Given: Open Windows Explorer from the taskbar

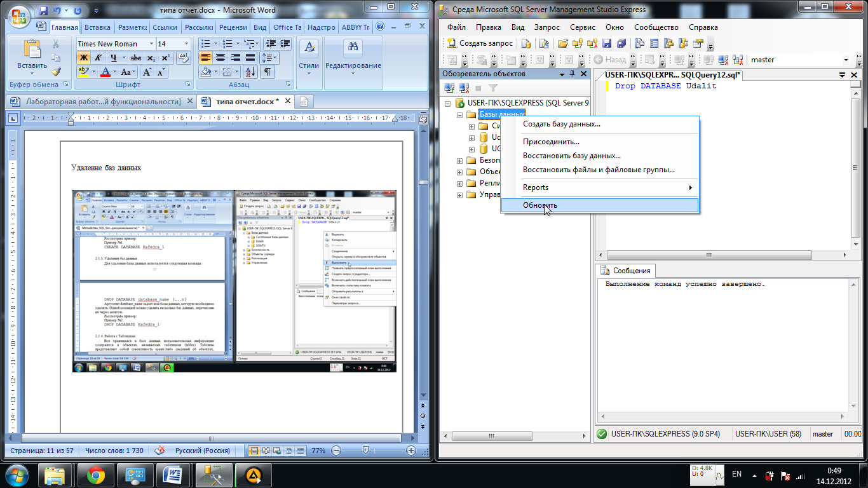Looking at the screenshot, I should [56, 475].
